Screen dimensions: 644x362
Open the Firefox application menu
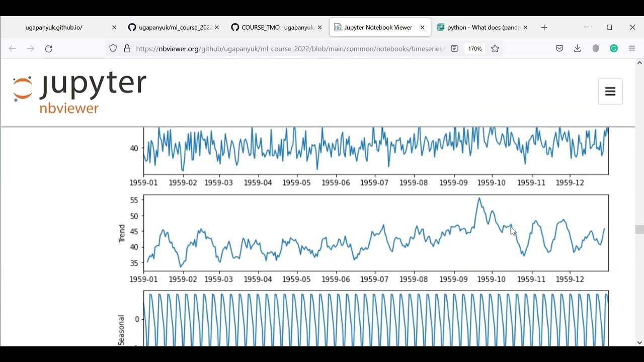[x=632, y=49]
